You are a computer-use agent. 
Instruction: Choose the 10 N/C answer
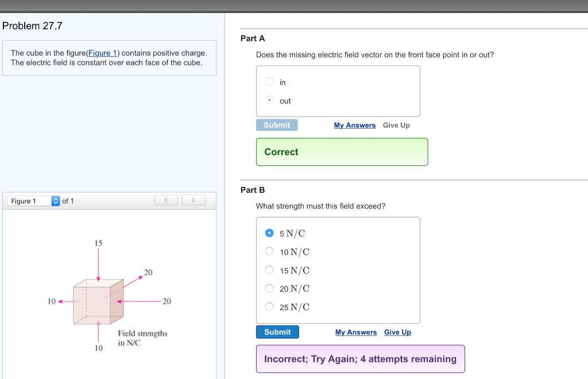pos(269,251)
